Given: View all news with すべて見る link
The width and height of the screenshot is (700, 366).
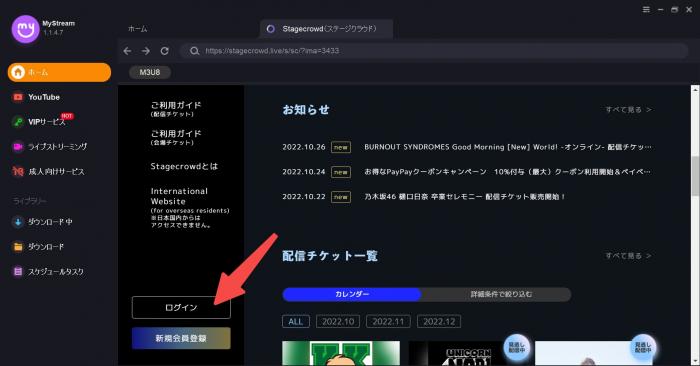Looking at the screenshot, I should click(628, 109).
